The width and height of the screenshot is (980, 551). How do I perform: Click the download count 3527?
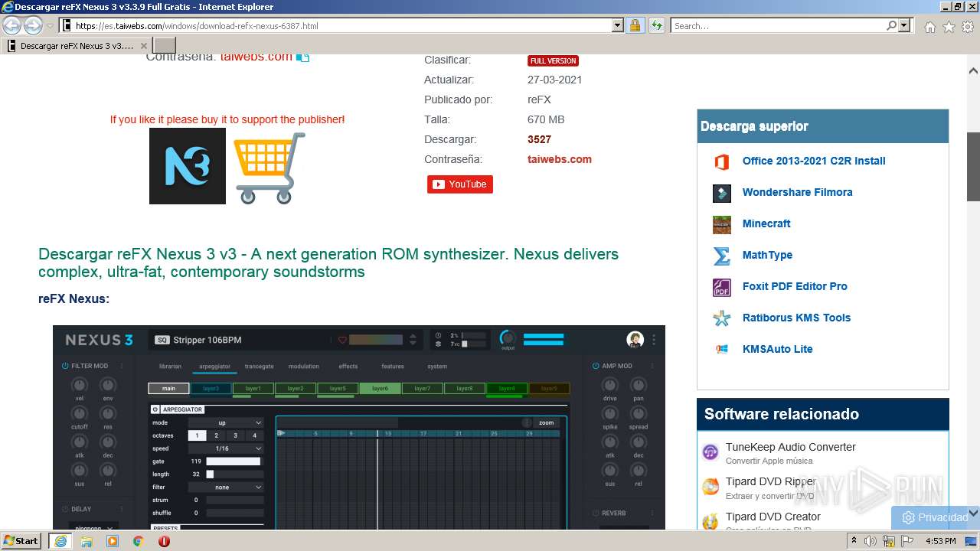[x=539, y=139]
